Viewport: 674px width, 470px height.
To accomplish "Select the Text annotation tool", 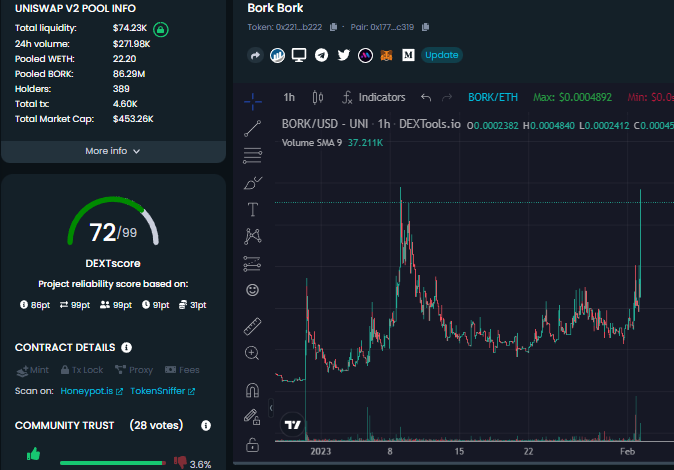I will pos(253,209).
